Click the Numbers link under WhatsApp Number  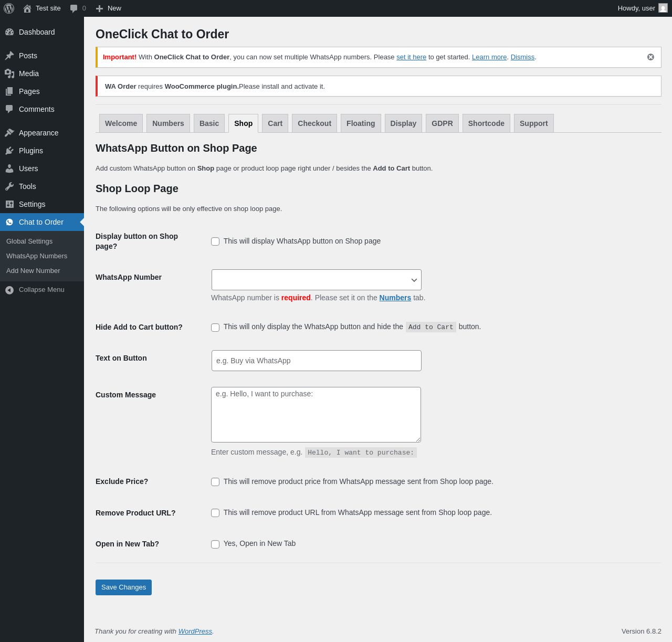coord(395,298)
